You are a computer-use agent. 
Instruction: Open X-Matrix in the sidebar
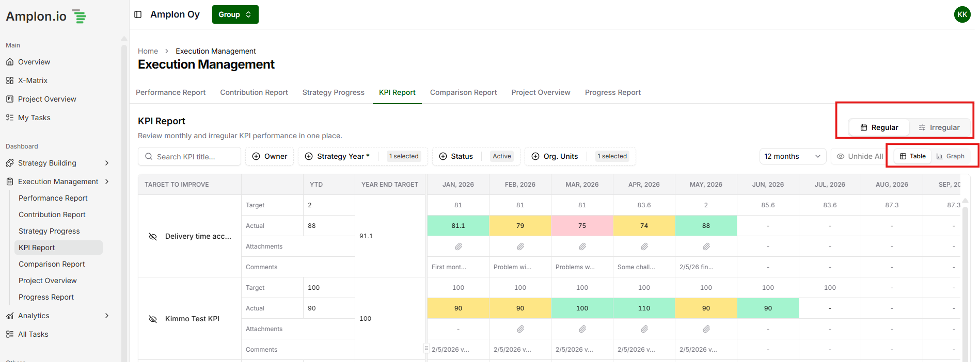(33, 80)
